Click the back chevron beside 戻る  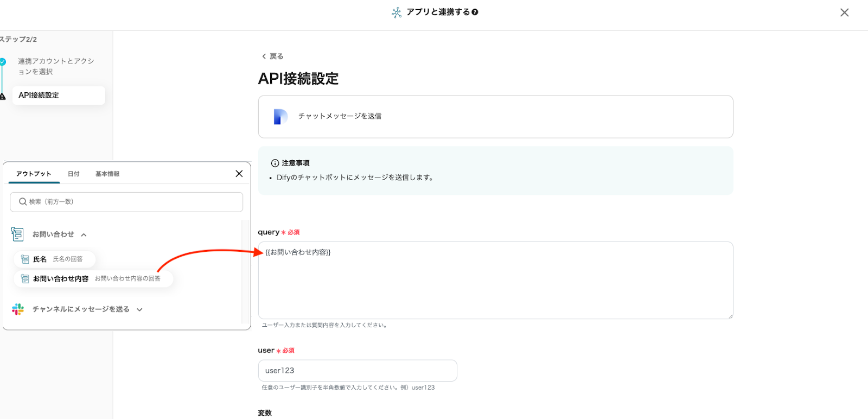coord(264,56)
